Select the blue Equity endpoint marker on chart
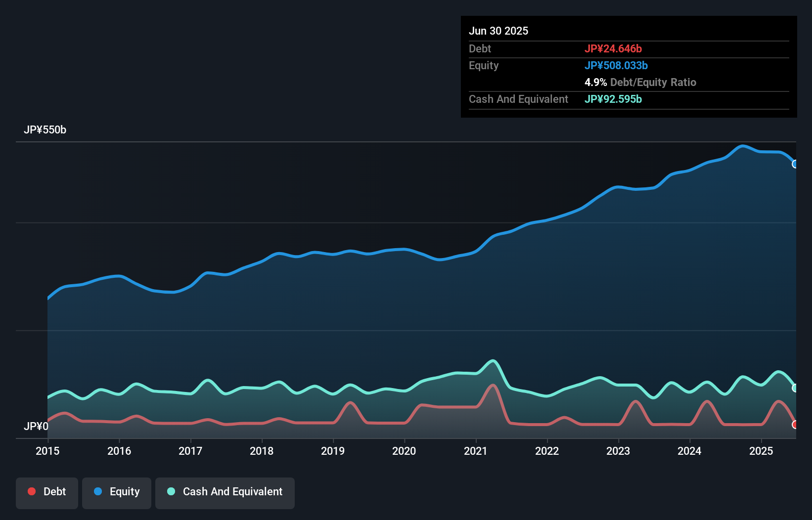The width and height of the screenshot is (812, 520). (795, 164)
